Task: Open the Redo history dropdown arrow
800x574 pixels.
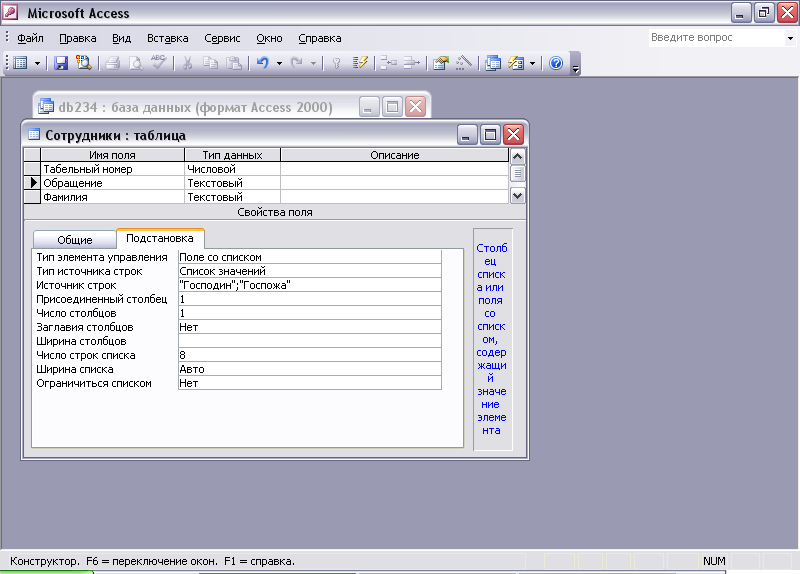Action: 313,64
